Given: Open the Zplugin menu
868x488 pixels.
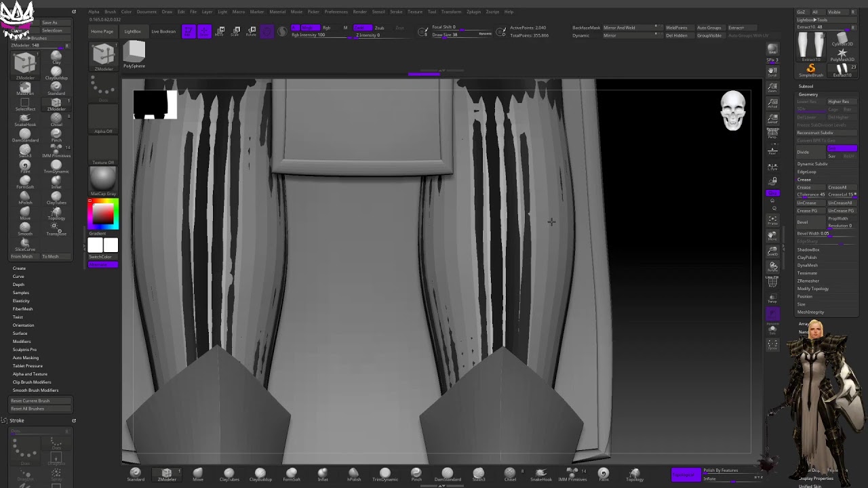Looking at the screenshot, I should pos(473,12).
